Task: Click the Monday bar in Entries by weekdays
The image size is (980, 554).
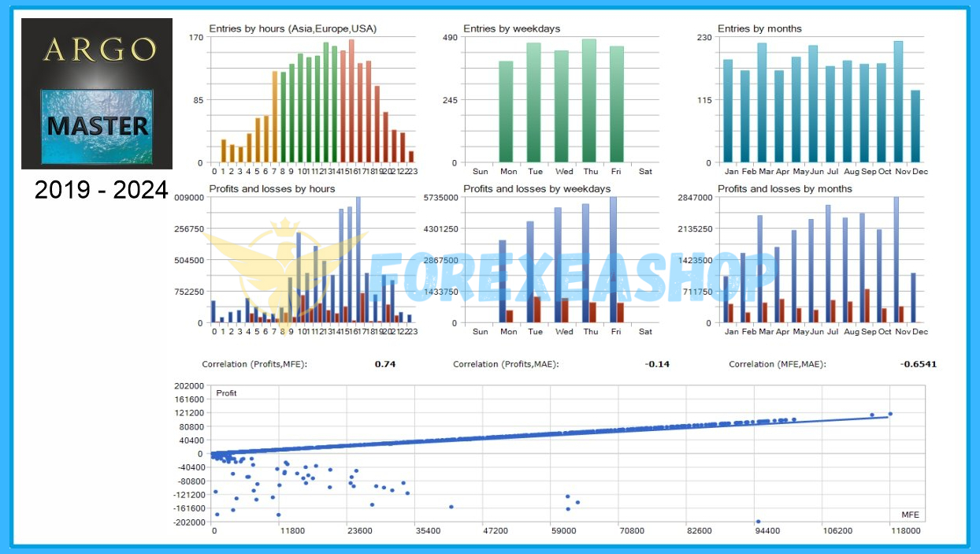Action: click(x=506, y=112)
